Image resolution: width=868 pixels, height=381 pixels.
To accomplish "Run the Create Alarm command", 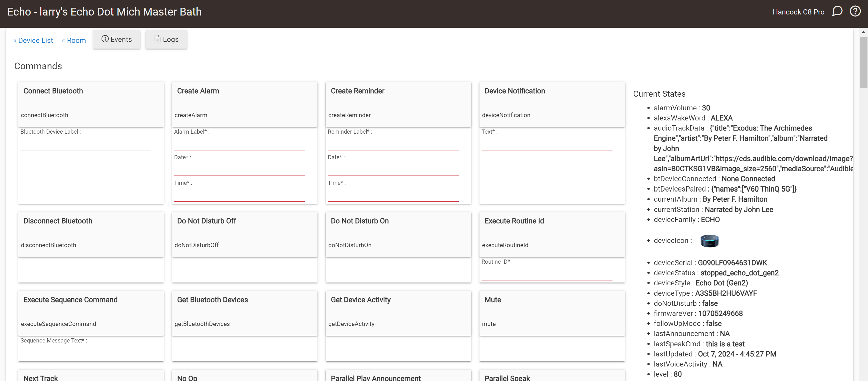I will click(245, 104).
